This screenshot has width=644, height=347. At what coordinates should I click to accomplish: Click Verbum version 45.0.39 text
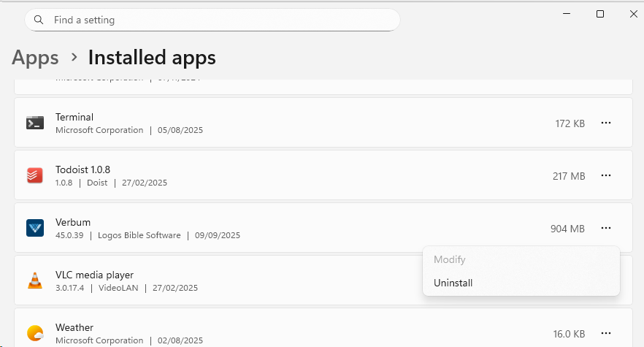[69, 235]
